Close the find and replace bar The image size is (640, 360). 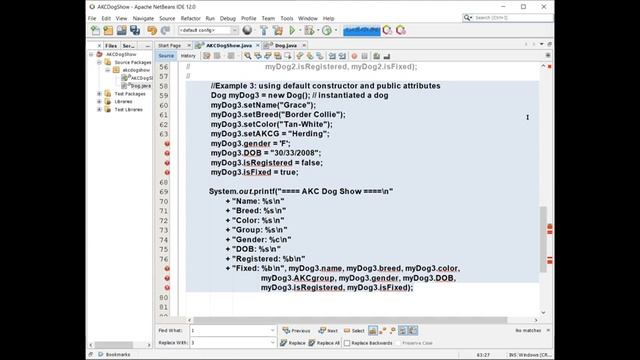tap(548, 330)
